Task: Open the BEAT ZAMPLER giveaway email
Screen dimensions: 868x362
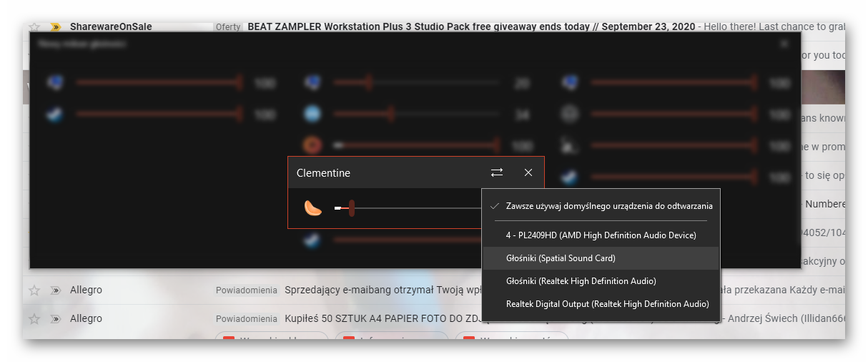Action: point(471,26)
